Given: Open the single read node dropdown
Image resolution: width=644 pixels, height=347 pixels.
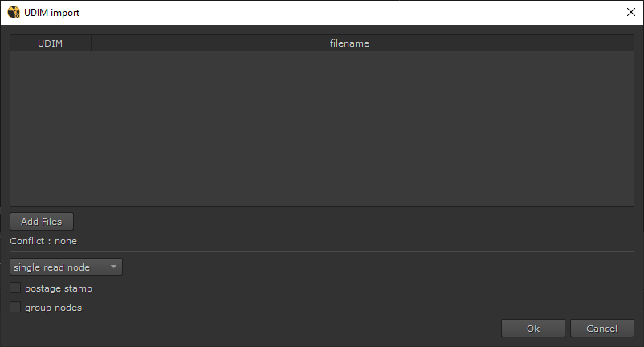Looking at the screenshot, I should tap(66, 267).
